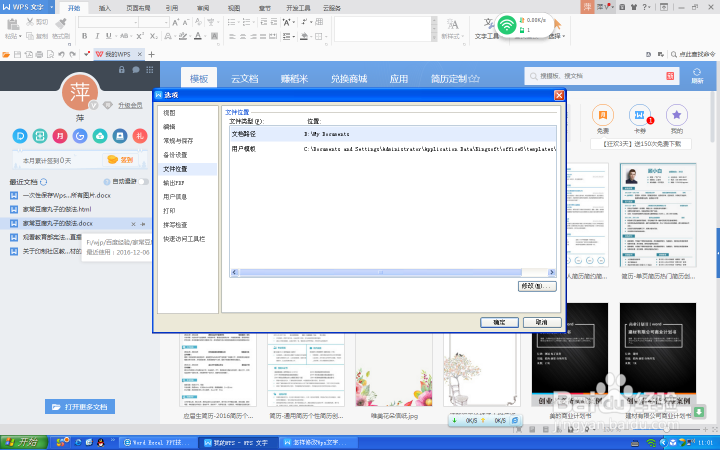The image size is (720, 450).
Task: Select 视图 in the options dialog list
Action: coord(187,113)
